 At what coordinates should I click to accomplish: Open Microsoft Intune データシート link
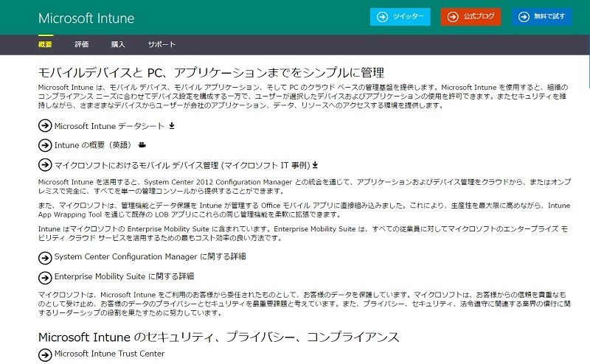(109, 126)
